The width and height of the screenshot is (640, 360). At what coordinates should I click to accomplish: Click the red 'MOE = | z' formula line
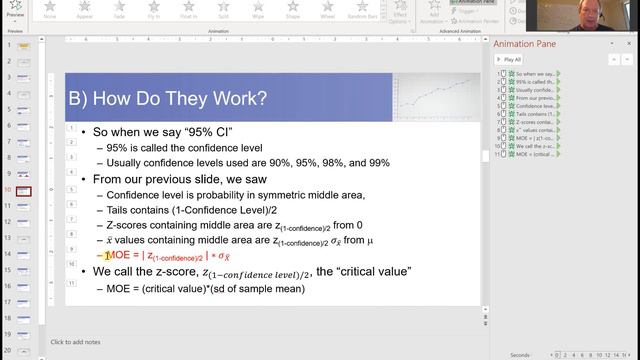[x=168, y=256]
